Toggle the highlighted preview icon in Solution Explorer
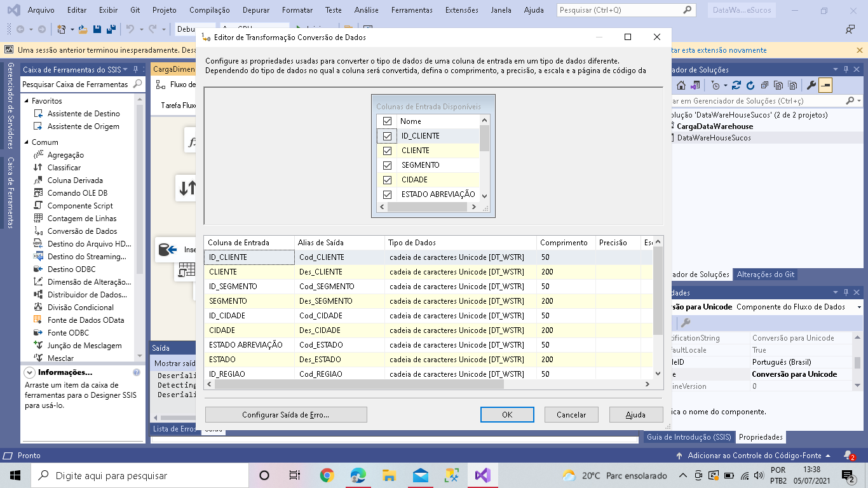 [825, 85]
